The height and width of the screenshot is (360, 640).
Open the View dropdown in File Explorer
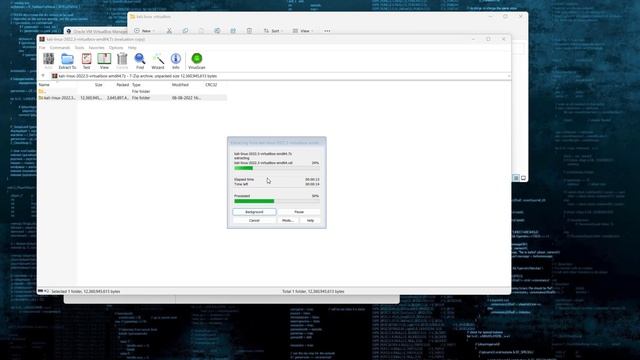click(303, 31)
